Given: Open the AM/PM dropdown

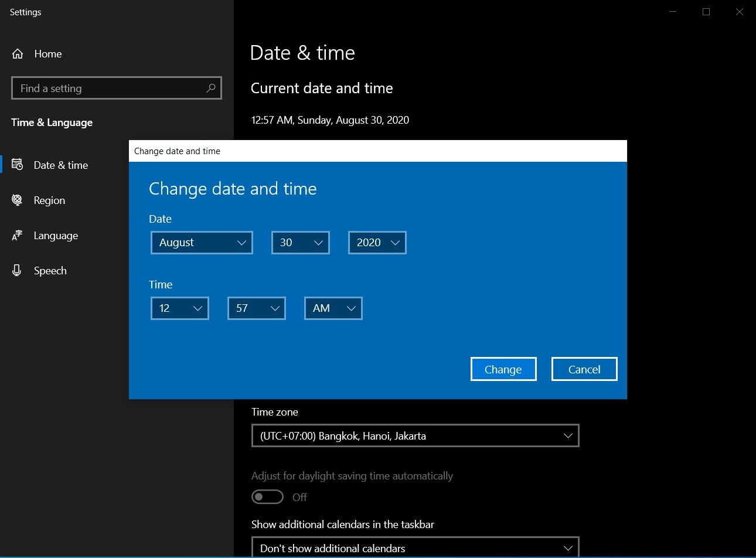Looking at the screenshot, I should (x=333, y=308).
